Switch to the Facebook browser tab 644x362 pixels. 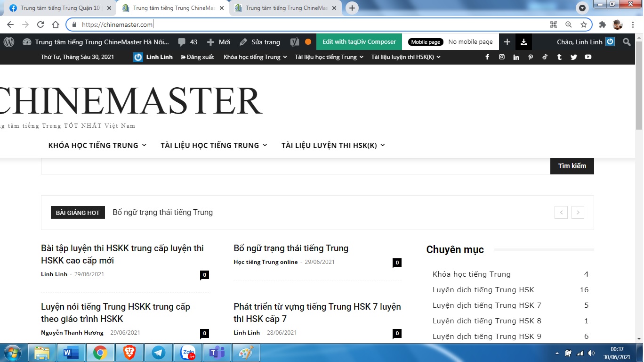click(x=58, y=8)
